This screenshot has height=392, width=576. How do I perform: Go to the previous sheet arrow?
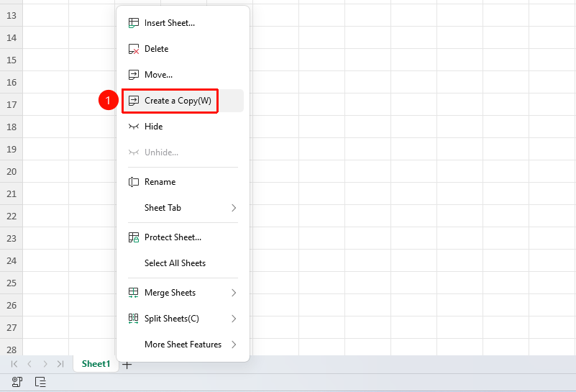point(29,364)
